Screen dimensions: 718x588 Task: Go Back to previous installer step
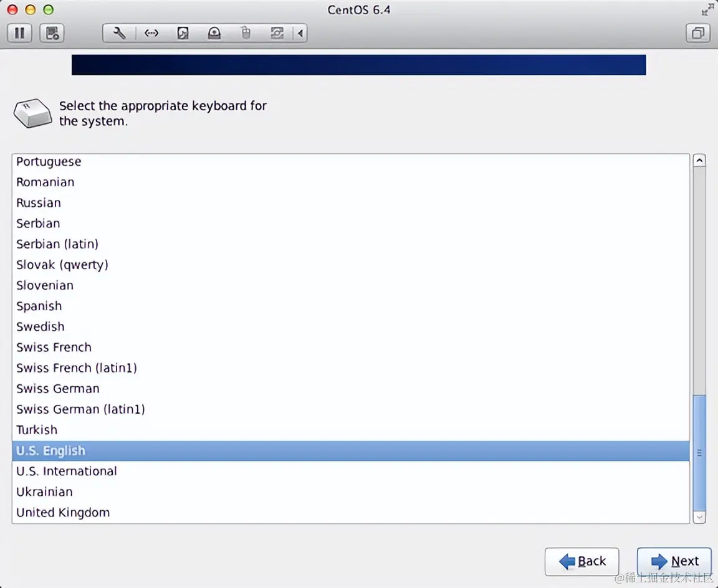pyautogui.click(x=582, y=561)
